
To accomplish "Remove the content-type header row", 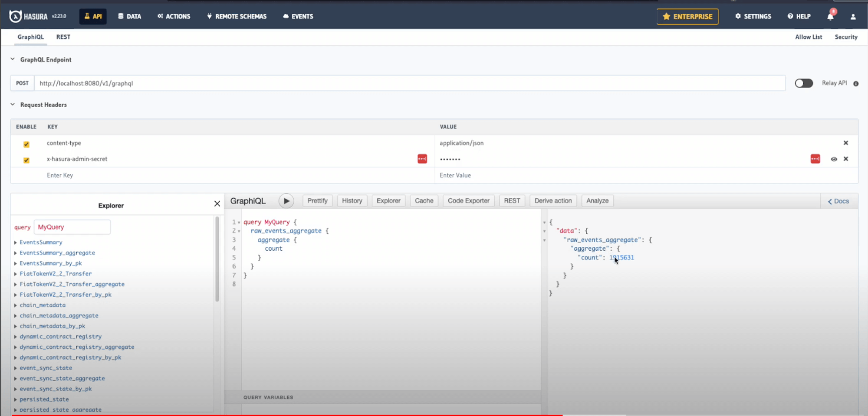I will [x=845, y=143].
